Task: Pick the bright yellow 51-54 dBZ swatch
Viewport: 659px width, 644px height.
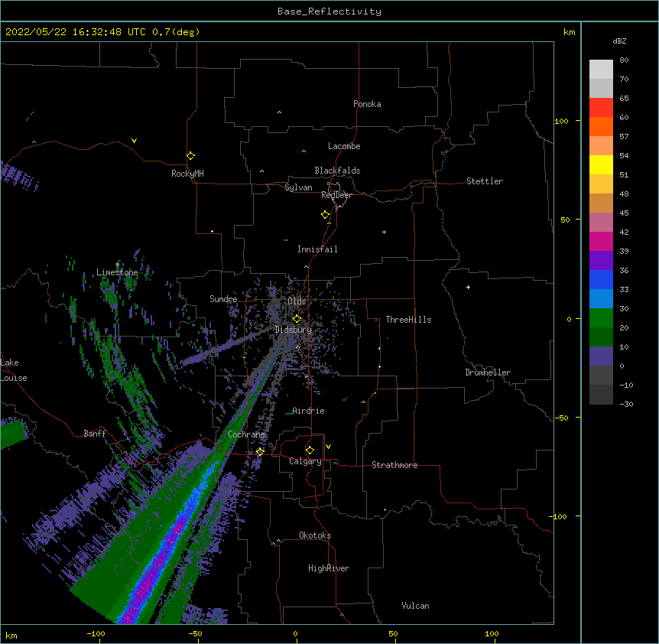Action: [x=601, y=164]
